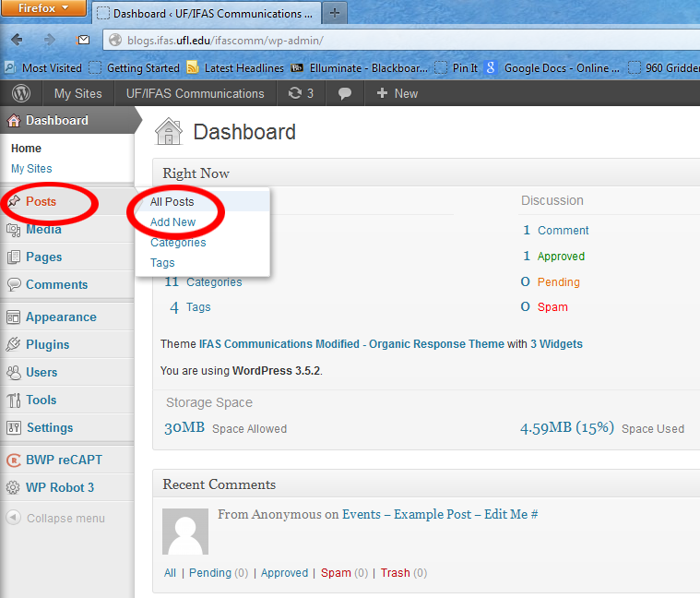Click the Plugins plug icon in sidebar
The height and width of the screenshot is (598, 700).
[x=14, y=344]
